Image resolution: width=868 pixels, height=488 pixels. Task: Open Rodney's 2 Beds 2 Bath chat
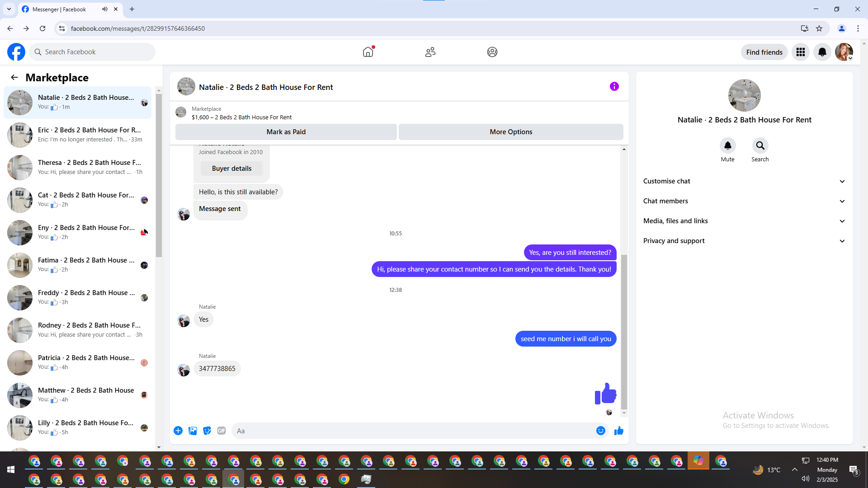tap(78, 330)
